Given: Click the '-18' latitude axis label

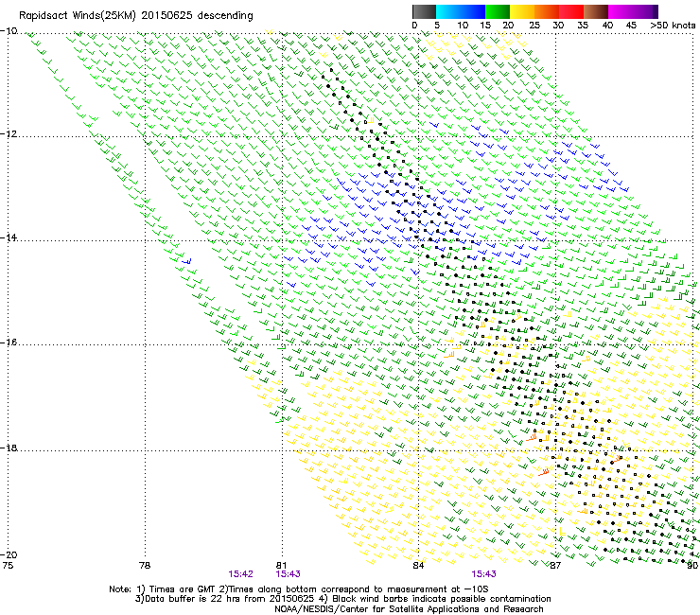Looking at the screenshot, I should pyautogui.click(x=9, y=448).
